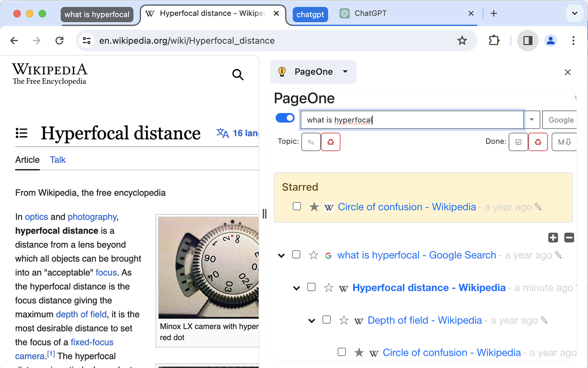Open the PageOne dropdown menu
Viewport: 588px width, 368px height.
(x=345, y=72)
